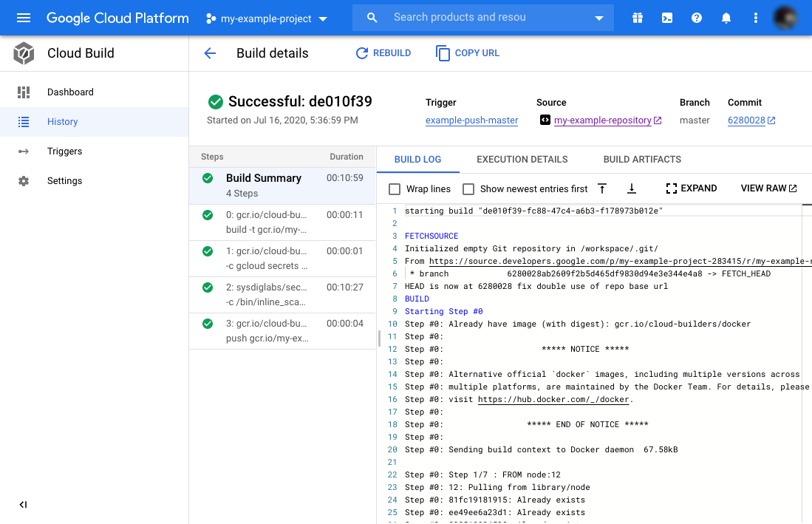812x524 pixels.
Task: Click the FETCHSOURCE log line
Action: 431,236
